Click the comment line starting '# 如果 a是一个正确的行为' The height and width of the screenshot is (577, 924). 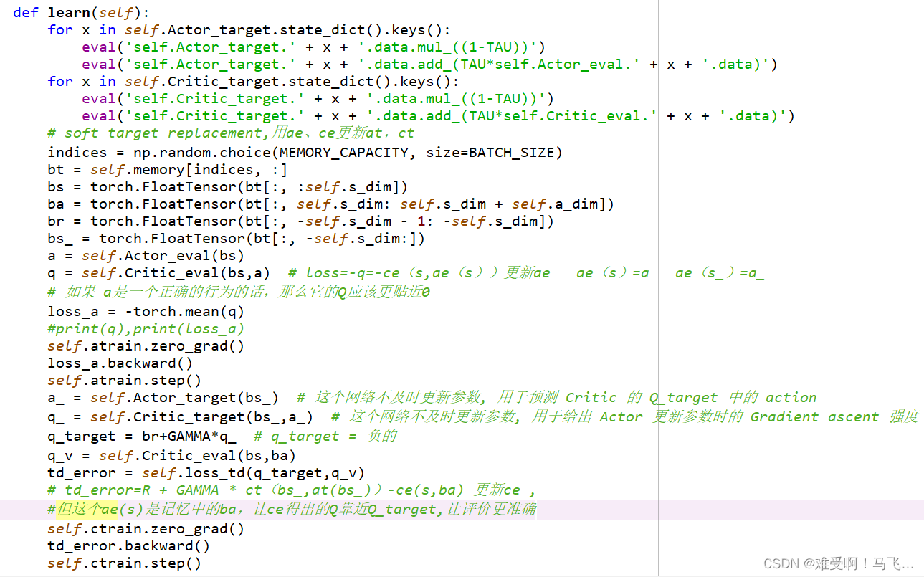pyautogui.click(x=239, y=292)
